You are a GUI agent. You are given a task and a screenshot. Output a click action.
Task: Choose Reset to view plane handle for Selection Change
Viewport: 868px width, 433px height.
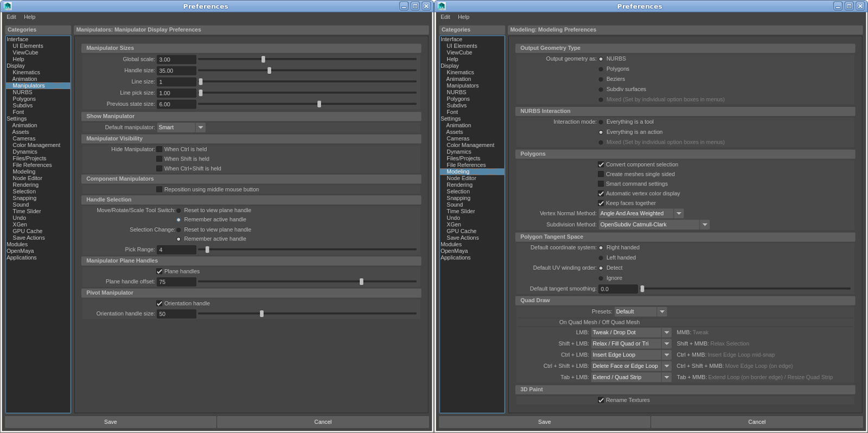[178, 230]
